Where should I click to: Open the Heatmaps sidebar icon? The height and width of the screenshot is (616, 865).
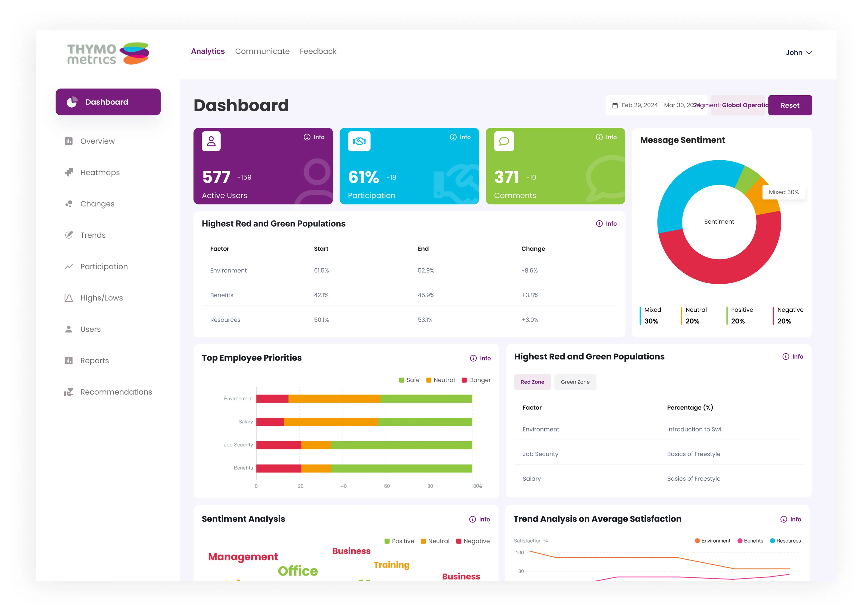click(69, 173)
